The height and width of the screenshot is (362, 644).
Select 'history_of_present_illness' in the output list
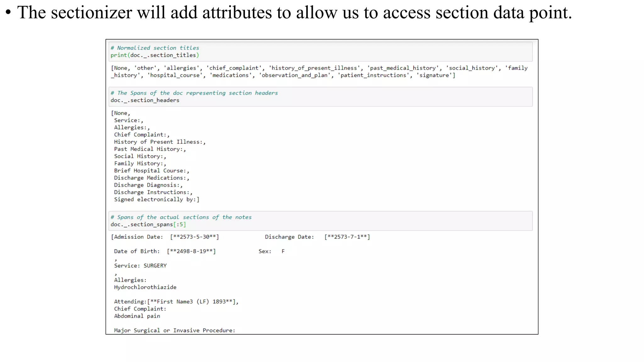click(314, 68)
